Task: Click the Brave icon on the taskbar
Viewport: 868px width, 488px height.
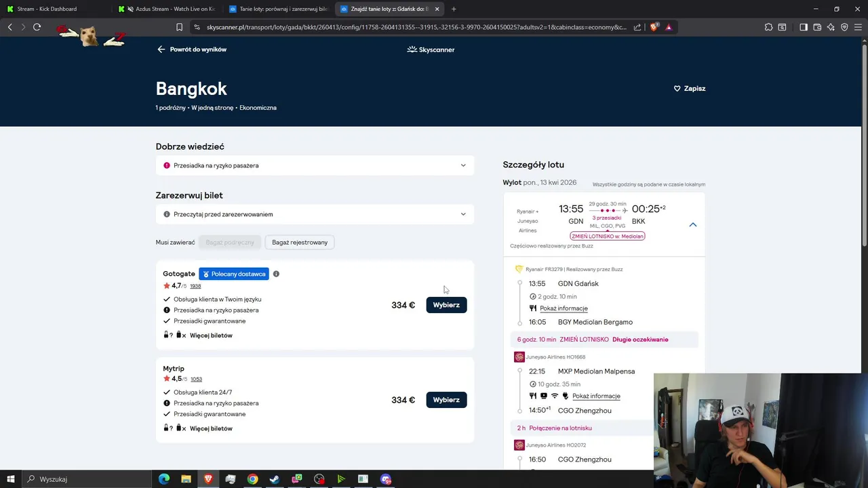Action: click(208, 479)
